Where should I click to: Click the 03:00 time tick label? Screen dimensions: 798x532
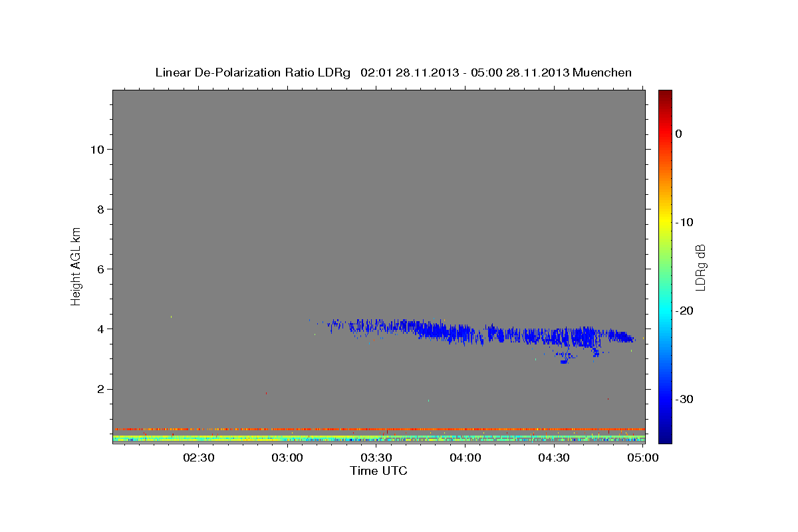coord(288,458)
